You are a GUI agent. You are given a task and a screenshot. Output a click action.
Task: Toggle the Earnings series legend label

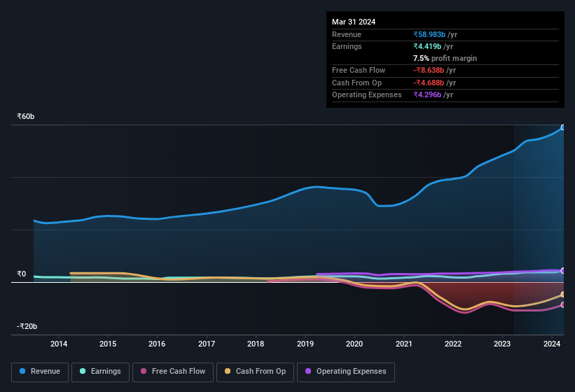click(106, 372)
